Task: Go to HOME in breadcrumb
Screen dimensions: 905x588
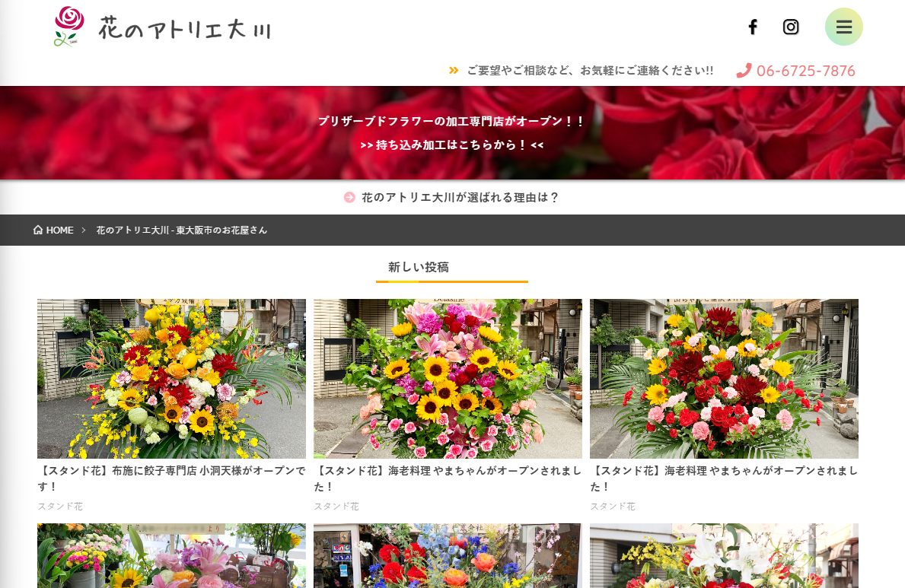Action: (59, 230)
